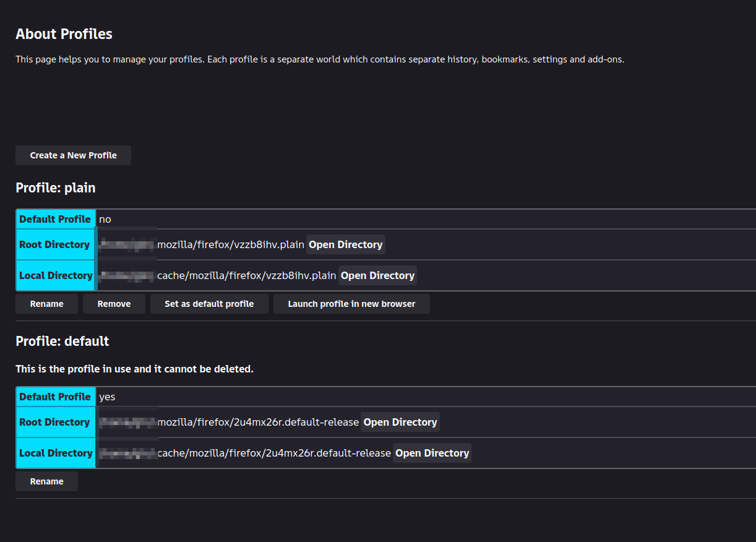Viewport: 756px width, 542px height.
Task: Click the 'Profile: plain' heading
Action: tap(56, 187)
